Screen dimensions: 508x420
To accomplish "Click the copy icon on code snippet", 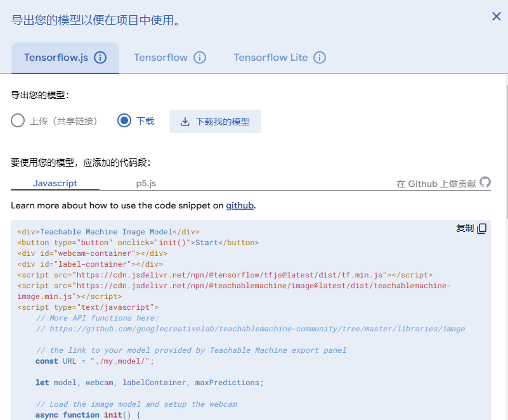I will point(482,229).
